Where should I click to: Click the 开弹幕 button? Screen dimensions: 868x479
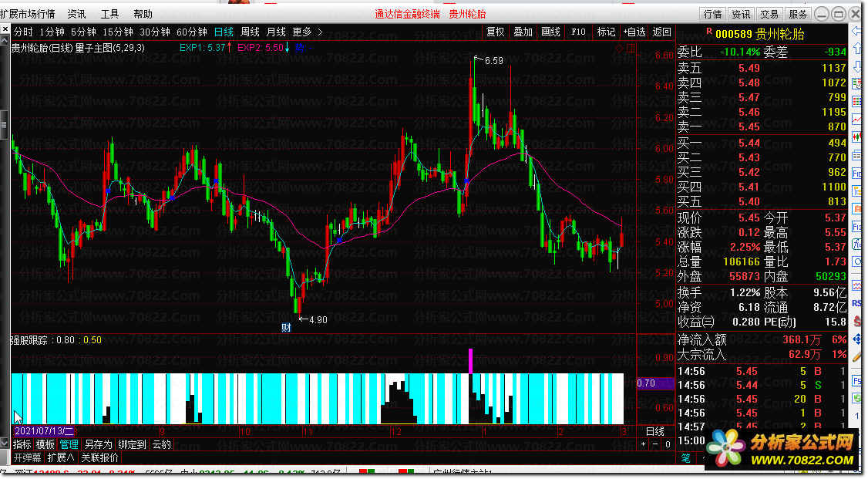pyautogui.click(x=28, y=458)
